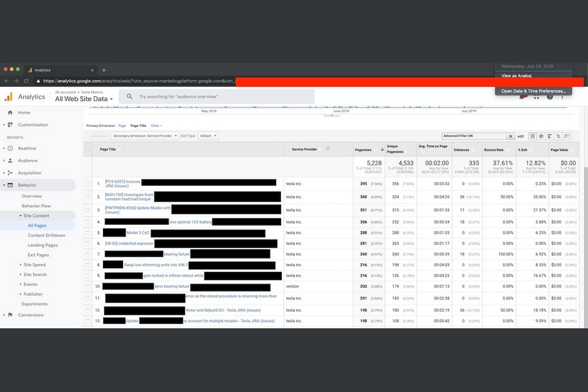The width and height of the screenshot is (588, 392).
Task: Check row 6 IIR-52 credential exposure checkbox
Action: pyautogui.click(x=88, y=243)
